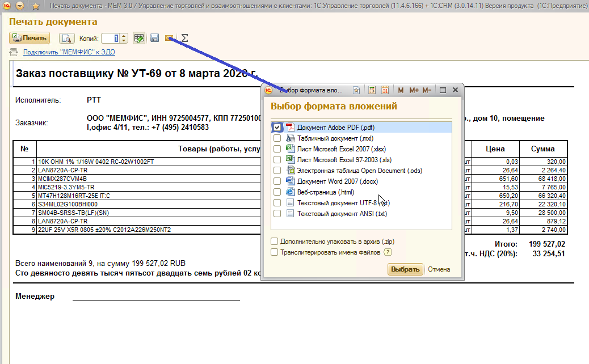Tick the Word 2007 (.docx) checkbox
The image size is (589, 364).
tap(277, 181)
